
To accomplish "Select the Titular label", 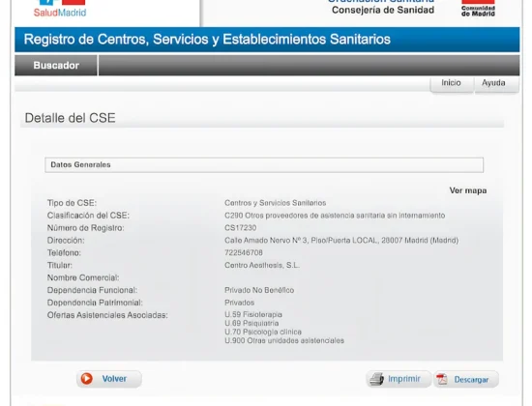I will coord(60,265).
